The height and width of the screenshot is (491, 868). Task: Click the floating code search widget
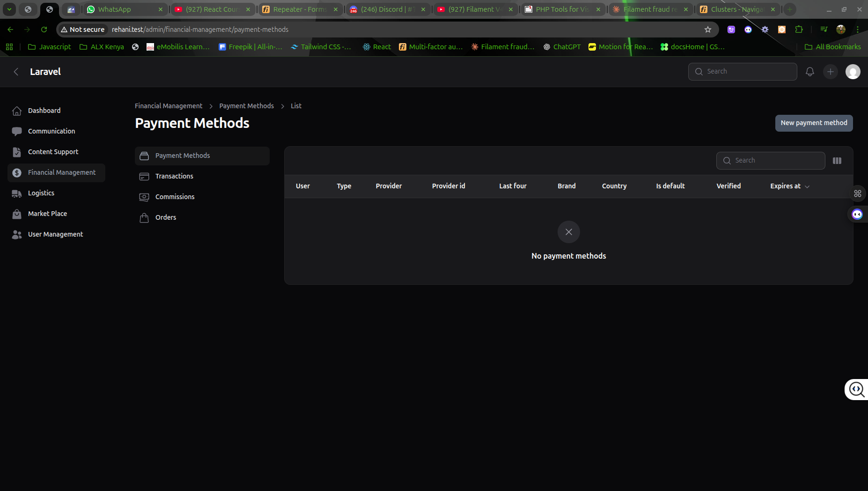click(x=857, y=389)
